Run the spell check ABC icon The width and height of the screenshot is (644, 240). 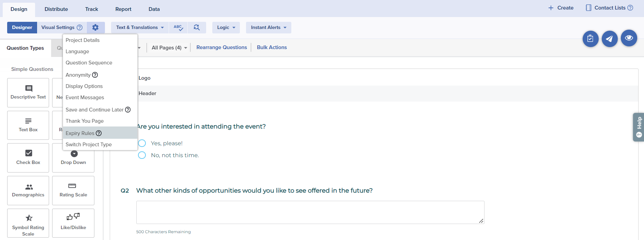(178, 28)
